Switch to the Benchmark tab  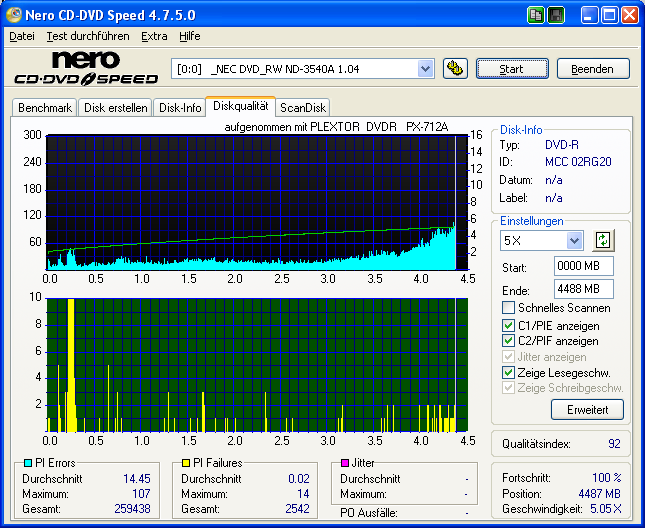45,107
